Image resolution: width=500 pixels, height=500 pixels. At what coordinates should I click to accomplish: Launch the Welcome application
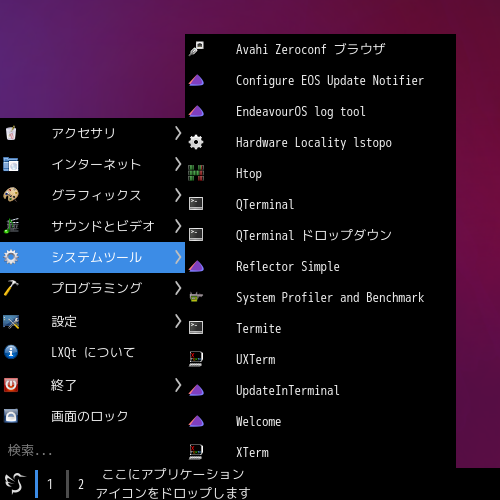[320, 421]
